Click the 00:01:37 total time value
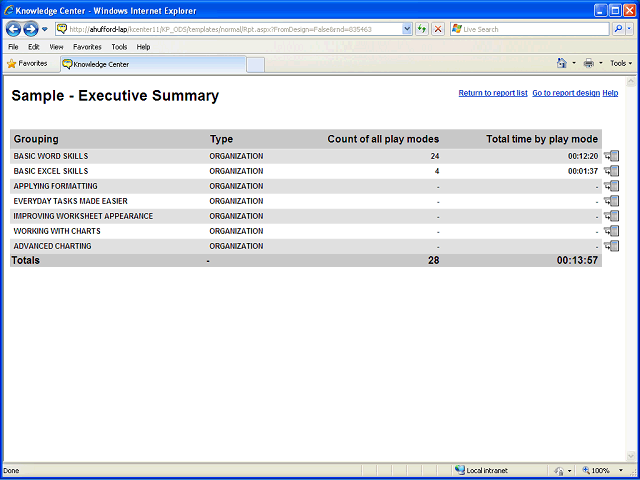640x480 pixels. [583, 171]
